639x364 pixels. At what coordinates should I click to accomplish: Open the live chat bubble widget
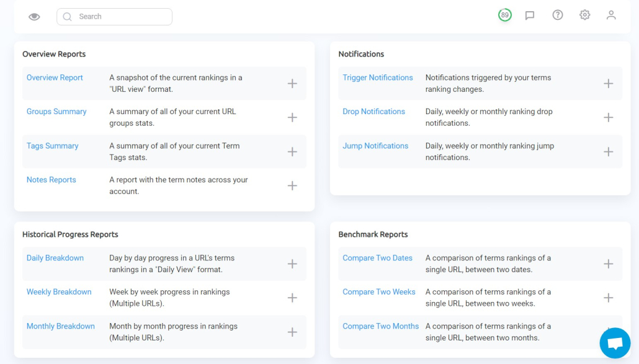click(x=615, y=344)
